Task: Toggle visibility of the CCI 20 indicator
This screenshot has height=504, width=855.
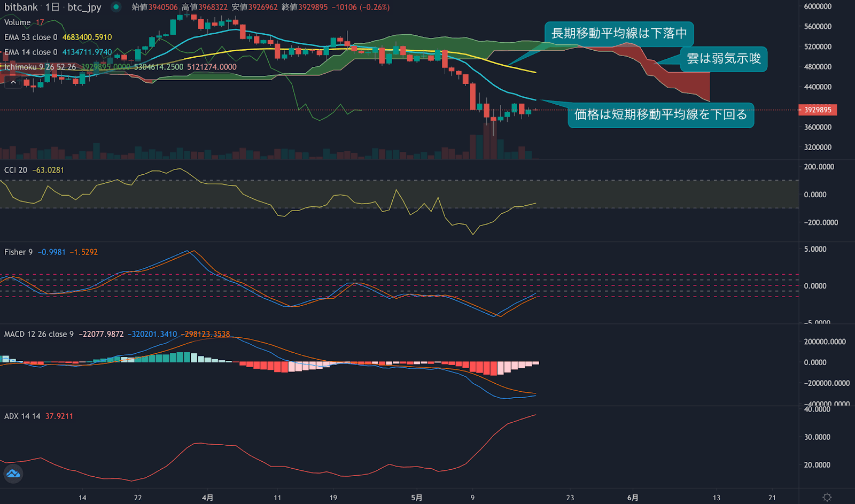Action: click(x=16, y=169)
